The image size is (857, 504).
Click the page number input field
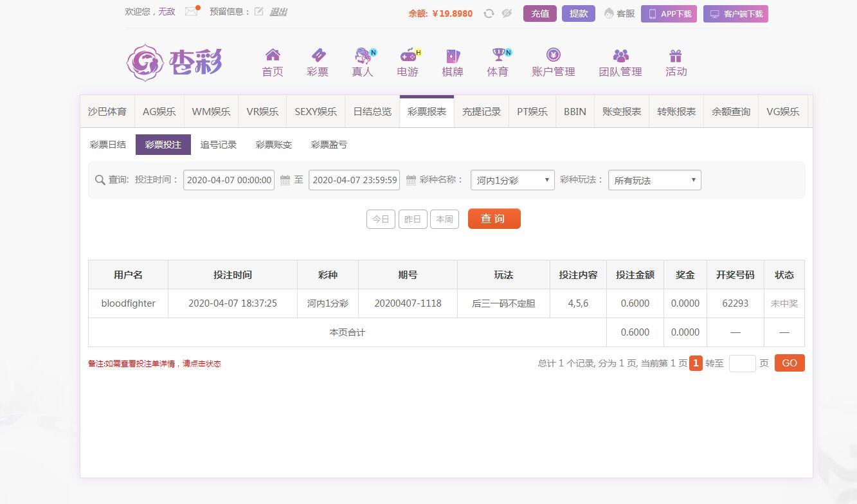(742, 363)
